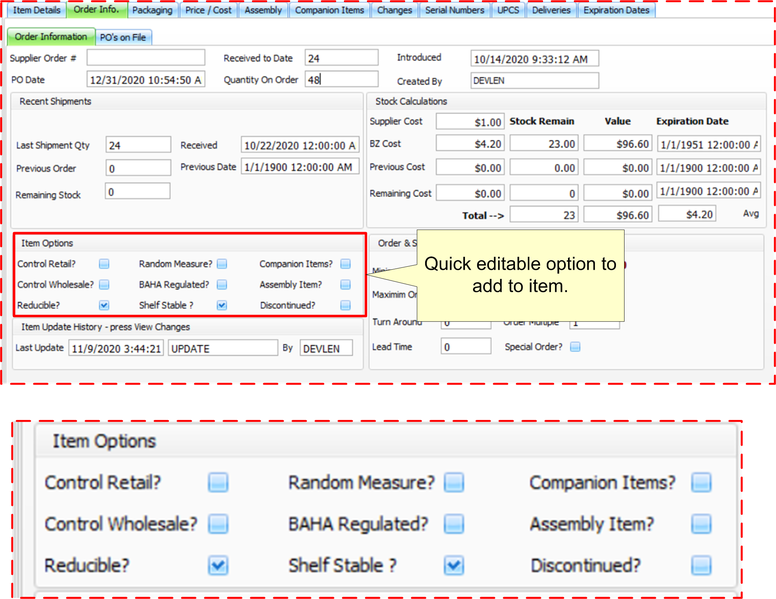Click the BZ Cost Stock Remain field 23.00
Image resolution: width=776 pixels, height=599 pixels.
pos(544,144)
